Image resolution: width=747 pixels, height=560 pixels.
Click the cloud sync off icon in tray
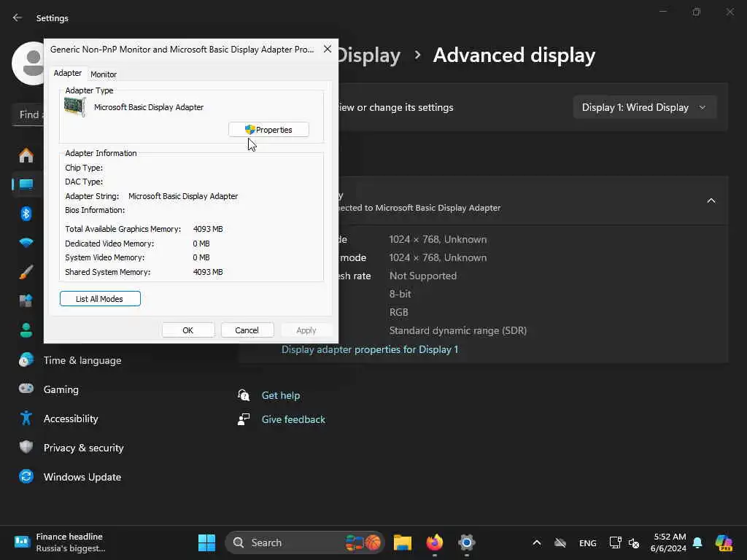pos(560,542)
